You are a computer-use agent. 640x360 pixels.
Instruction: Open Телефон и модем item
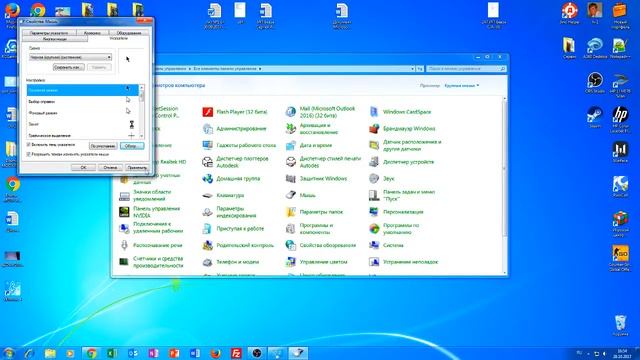coord(231,262)
